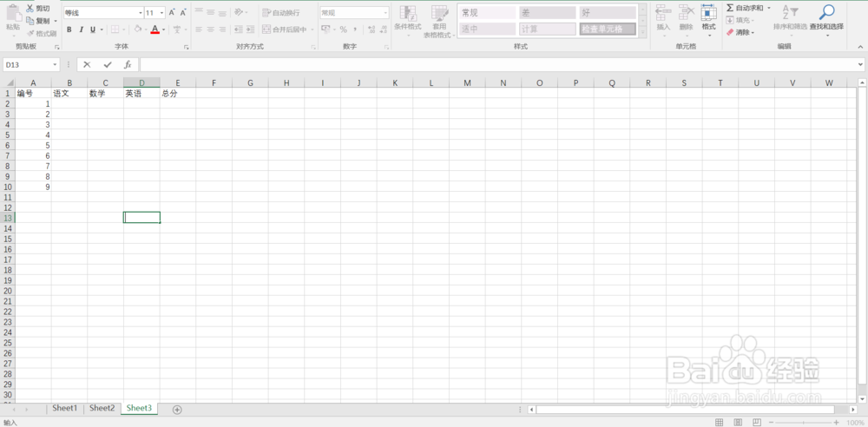The width and height of the screenshot is (868, 427).
Task: Align text right
Action: (222, 30)
